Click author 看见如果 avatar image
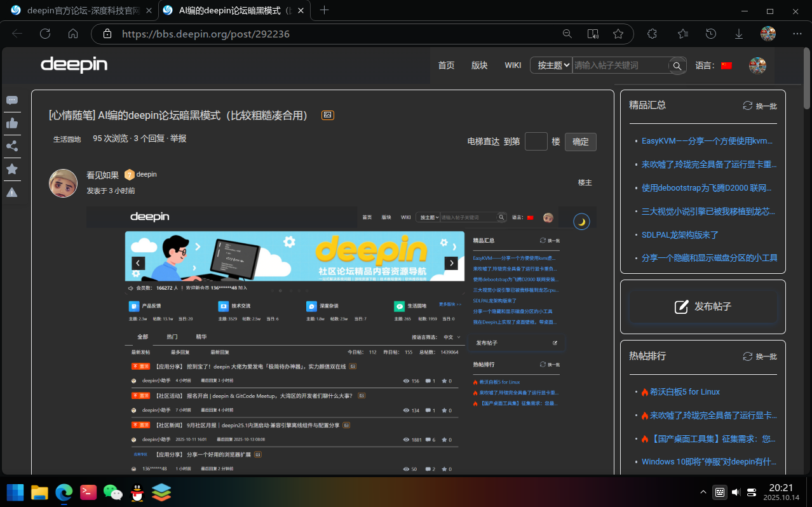This screenshot has height=507, width=812. pos(63,183)
